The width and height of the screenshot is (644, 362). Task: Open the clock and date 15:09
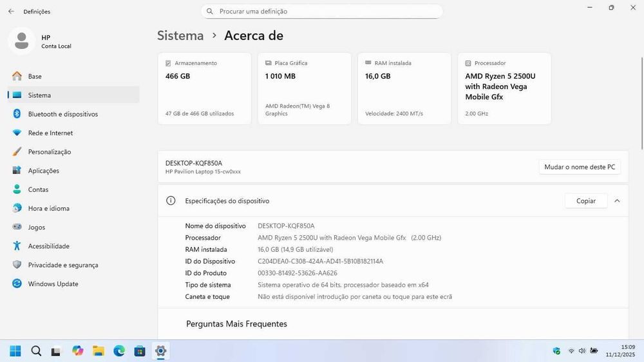[x=620, y=350]
